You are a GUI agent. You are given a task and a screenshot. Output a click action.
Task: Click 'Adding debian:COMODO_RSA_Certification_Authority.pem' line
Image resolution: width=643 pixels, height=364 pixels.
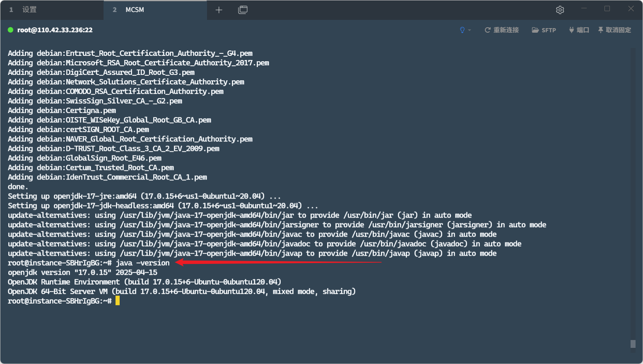tap(116, 91)
